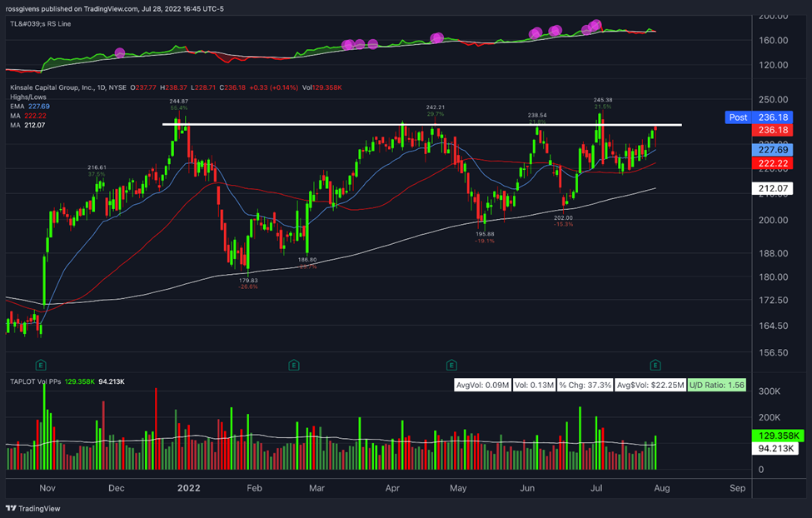Click the 195.88 swing low label
The height and width of the screenshot is (518, 812).
click(485, 234)
